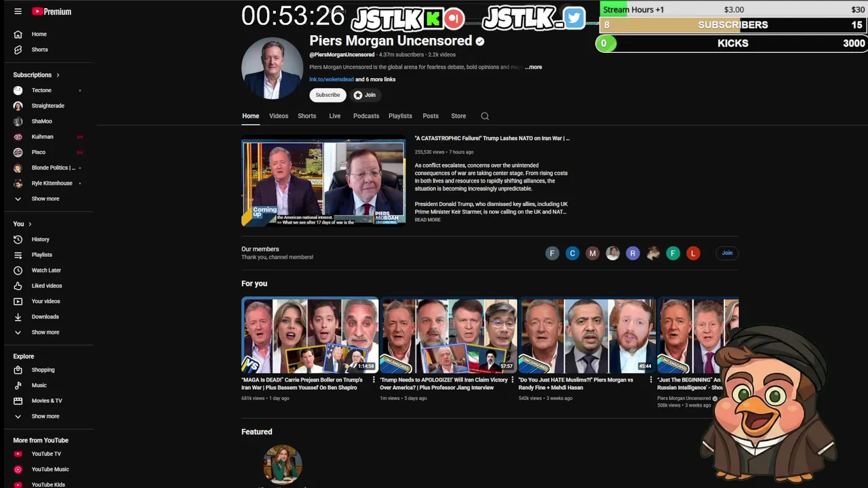Switch to the Podcasts tab
This screenshot has height=488, width=868.
(366, 116)
